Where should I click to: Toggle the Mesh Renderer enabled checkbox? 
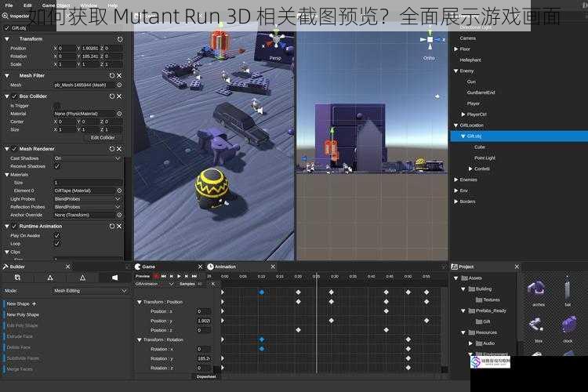(x=14, y=149)
